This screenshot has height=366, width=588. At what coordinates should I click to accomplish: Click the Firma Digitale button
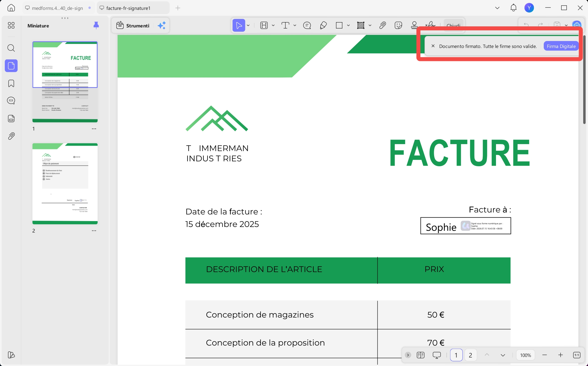point(561,46)
